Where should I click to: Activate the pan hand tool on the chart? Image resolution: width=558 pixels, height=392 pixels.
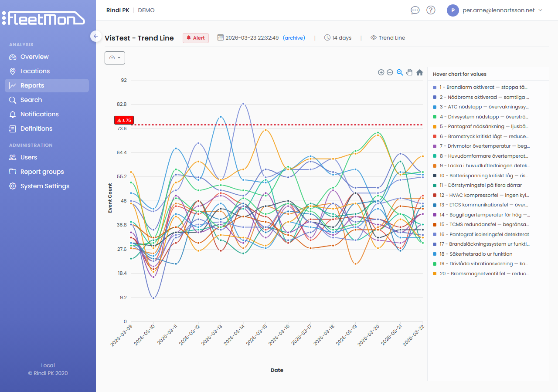(409, 72)
